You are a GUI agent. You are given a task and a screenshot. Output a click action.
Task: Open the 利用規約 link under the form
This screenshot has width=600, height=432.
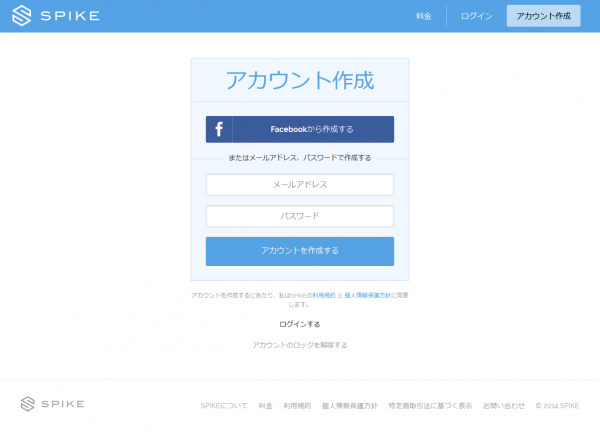[324, 295]
